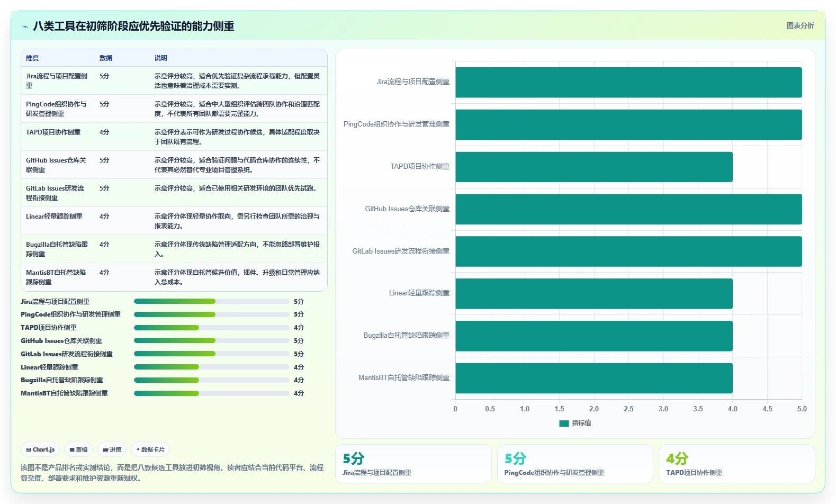Click the description starting 示意评分较高，适合验证问题与代码仓库

click(x=237, y=165)
